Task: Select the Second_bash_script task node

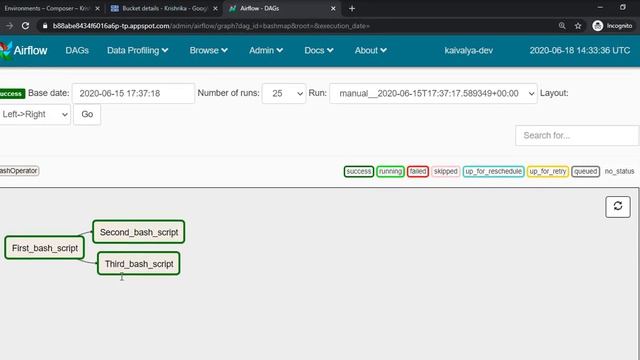Action: point(139,232)
